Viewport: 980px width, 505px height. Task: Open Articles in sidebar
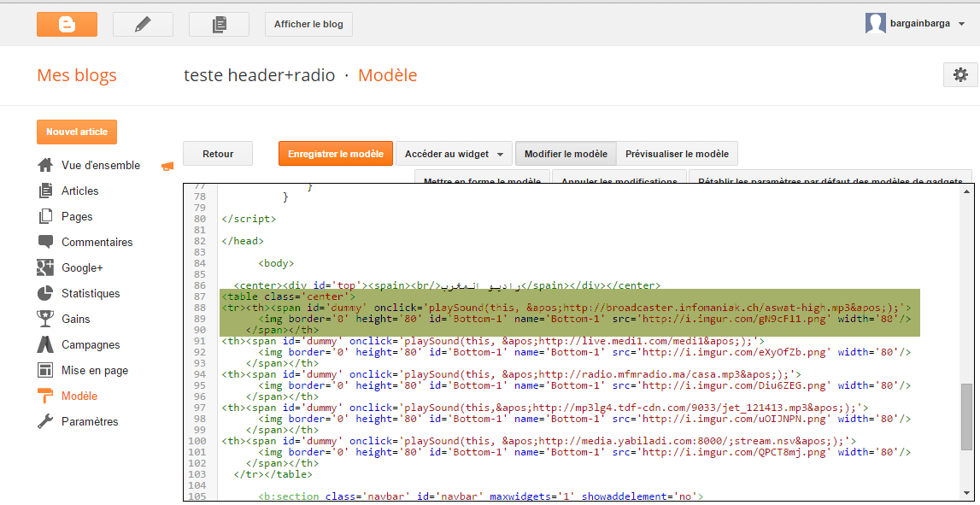[x=80, y=191]
